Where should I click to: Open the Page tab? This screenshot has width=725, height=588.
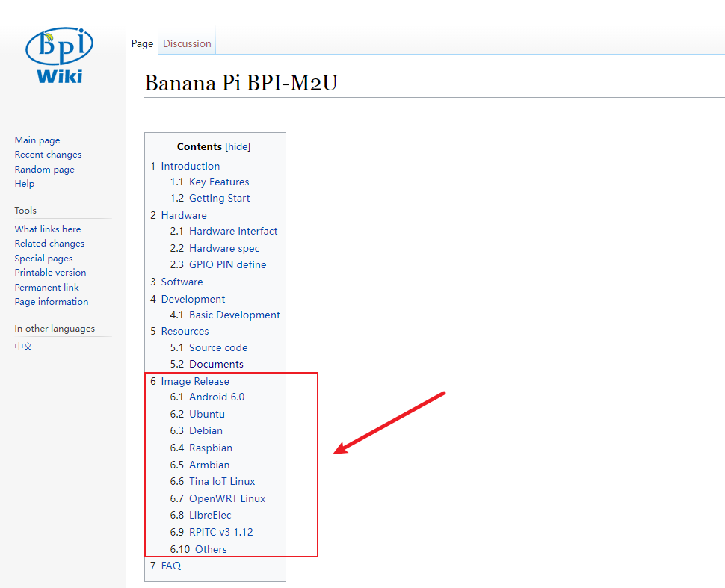pos(142,43)
